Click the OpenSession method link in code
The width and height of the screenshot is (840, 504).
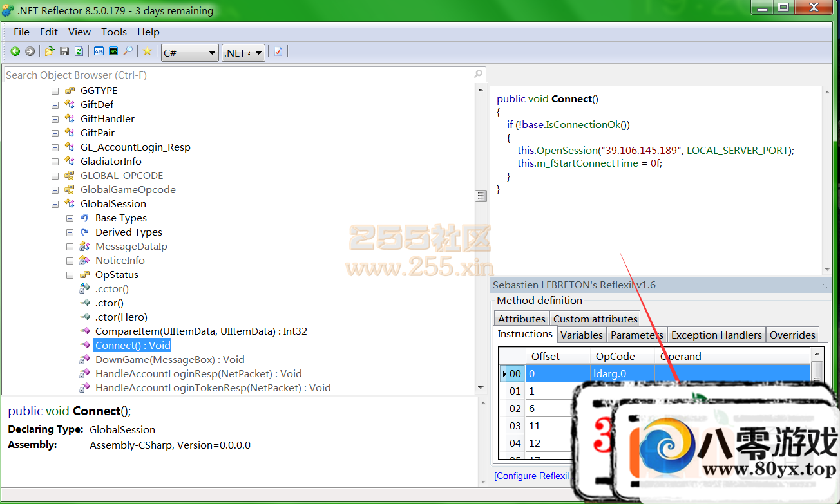coord(566,150)
